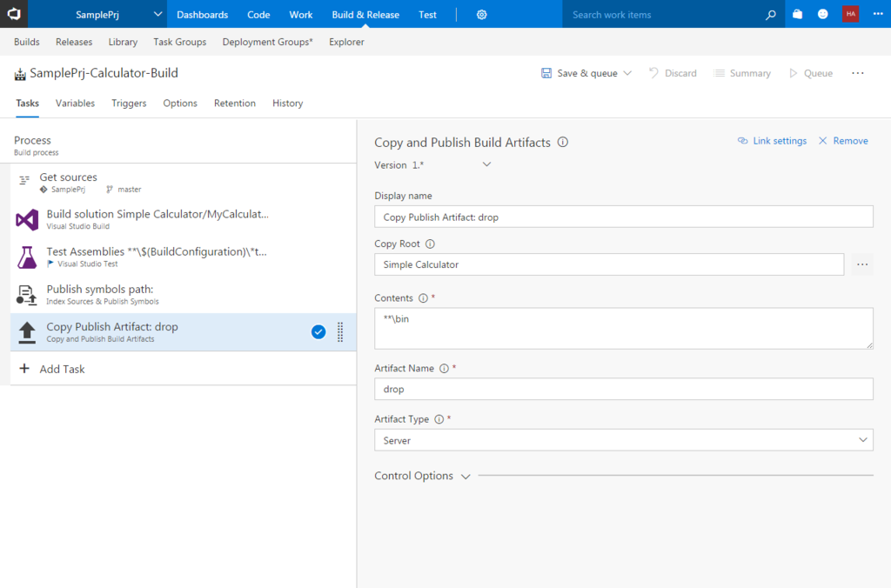
Task: Switch to the Options tab
Action: (180, 104)
